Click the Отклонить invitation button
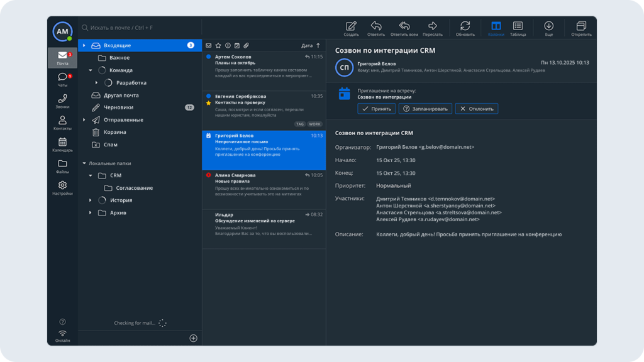 [x=476, y=109]
